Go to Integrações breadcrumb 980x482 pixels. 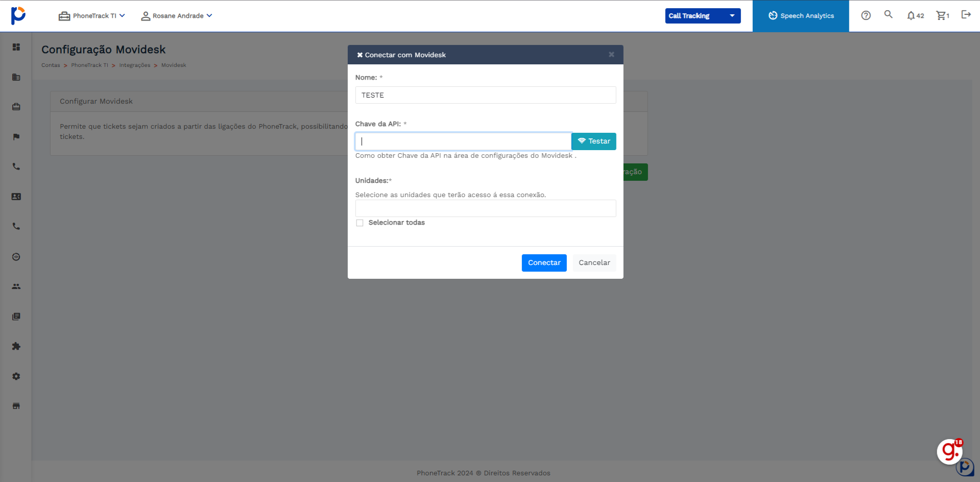pos(135,65)
